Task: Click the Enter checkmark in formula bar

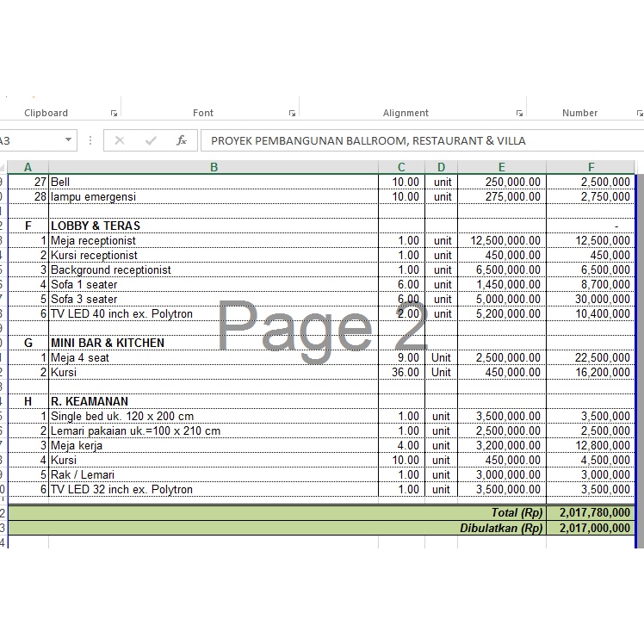Action: tap(151, 140)
